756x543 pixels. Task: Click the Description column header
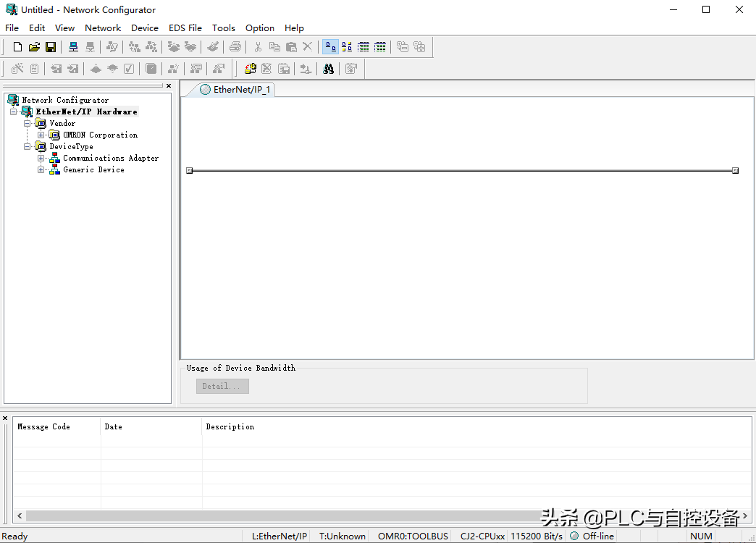[x=230, y=426]
